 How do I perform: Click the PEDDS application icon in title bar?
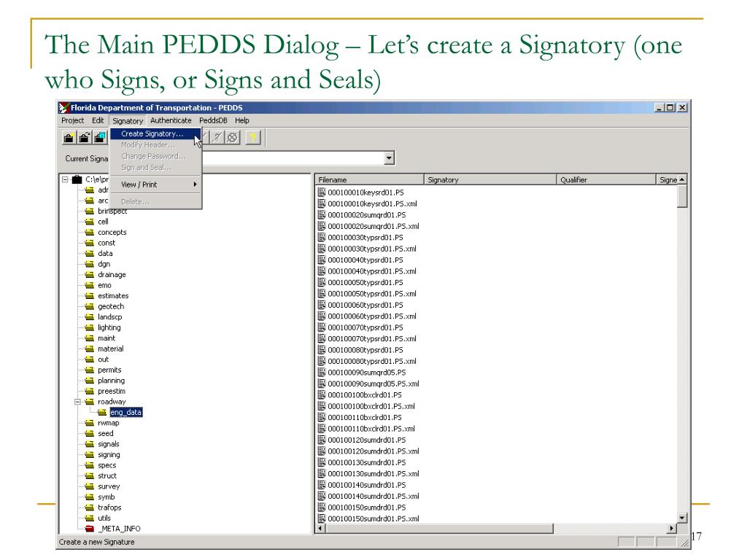pyautogui.click(x=64, y=108)
